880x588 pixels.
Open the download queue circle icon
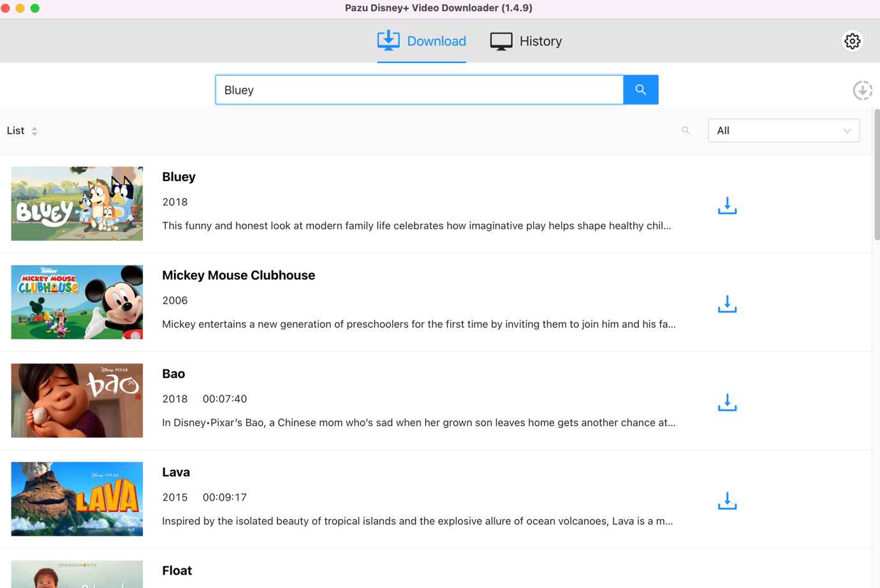pos(862,91)
